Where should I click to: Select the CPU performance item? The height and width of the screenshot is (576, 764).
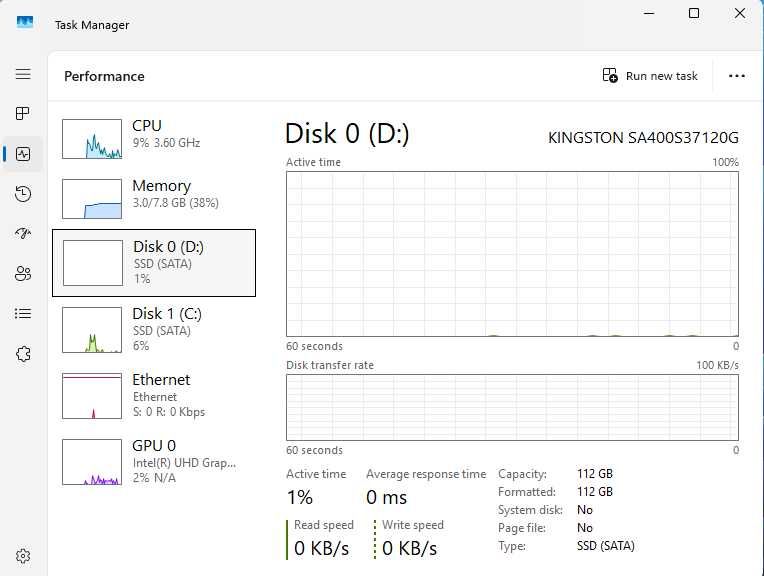pos(154,139)
